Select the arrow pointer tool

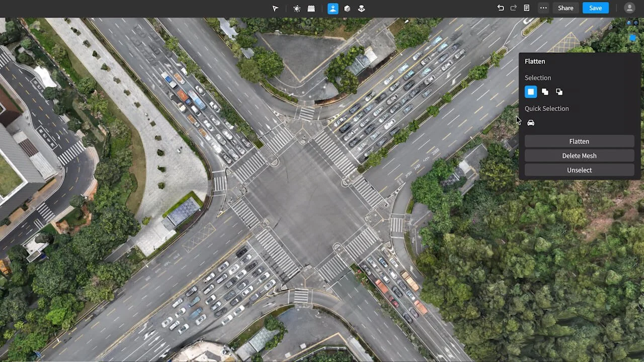pos(275,8)
